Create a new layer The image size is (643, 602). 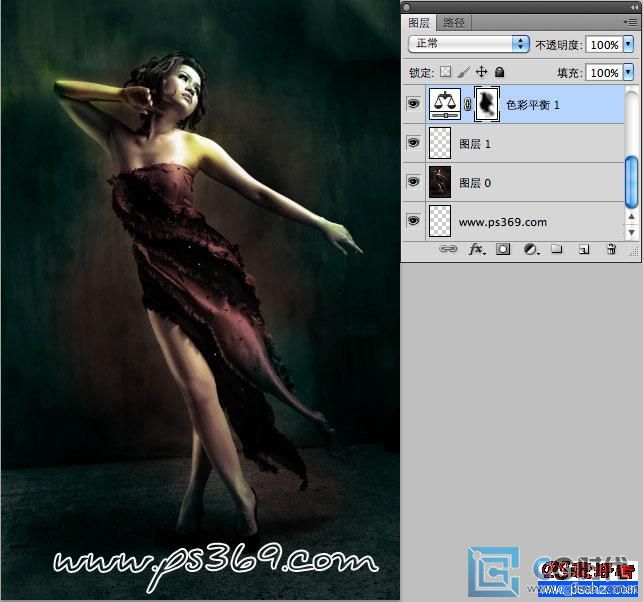[584, 249]
